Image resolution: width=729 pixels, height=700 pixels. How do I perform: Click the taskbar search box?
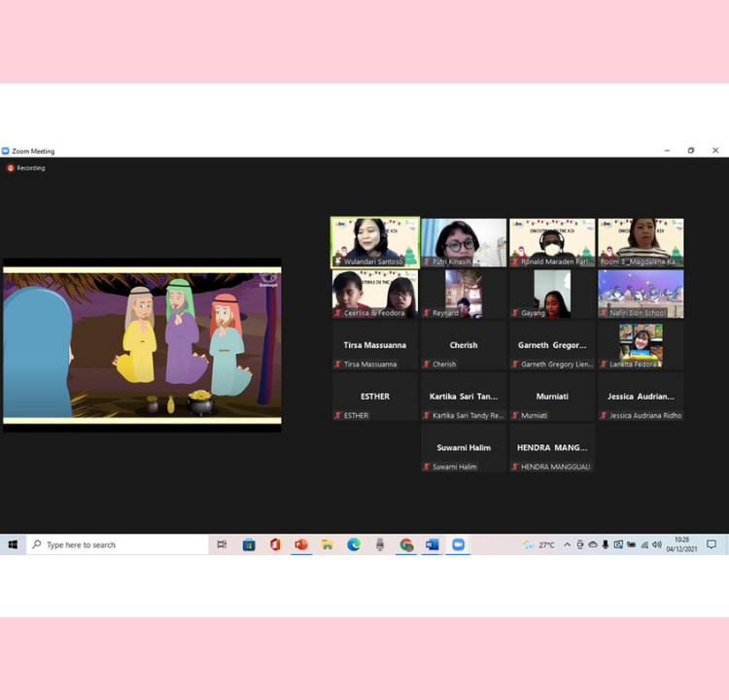[x=118, y=544]
